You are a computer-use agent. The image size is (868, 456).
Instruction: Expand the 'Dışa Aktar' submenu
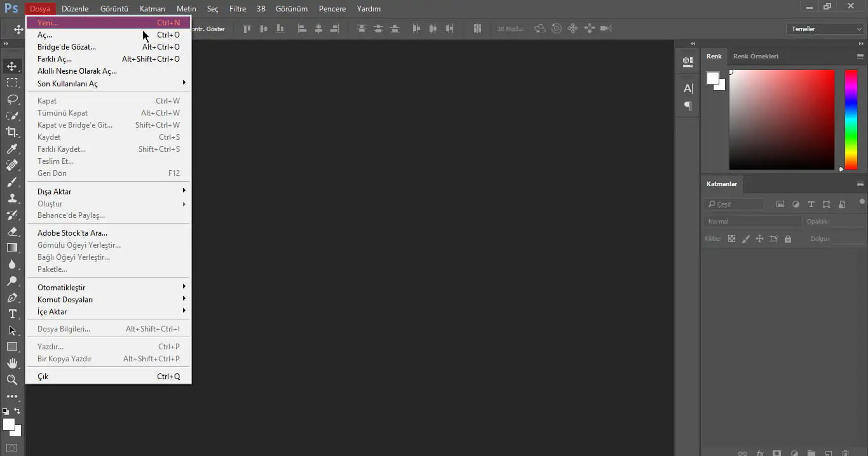tap(108, 191)
